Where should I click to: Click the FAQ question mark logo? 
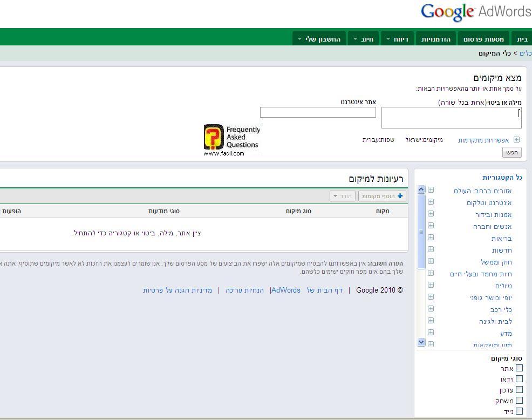[x=214, y=137]
